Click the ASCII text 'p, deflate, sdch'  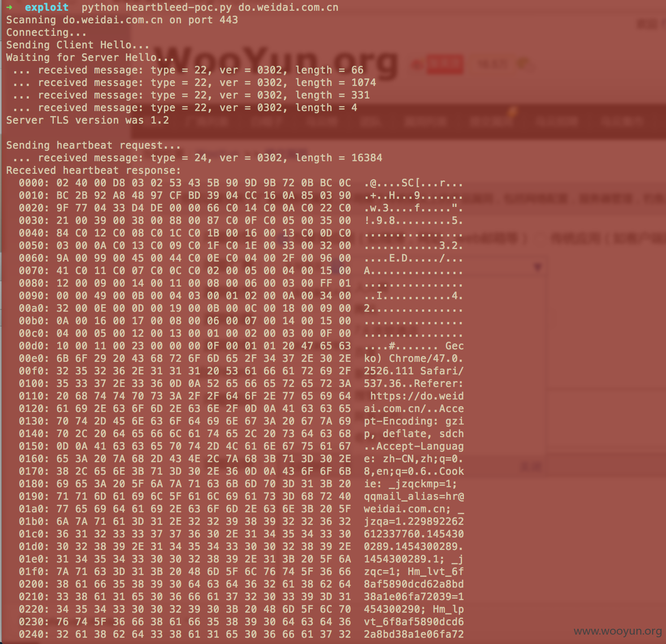coord(414,434)
